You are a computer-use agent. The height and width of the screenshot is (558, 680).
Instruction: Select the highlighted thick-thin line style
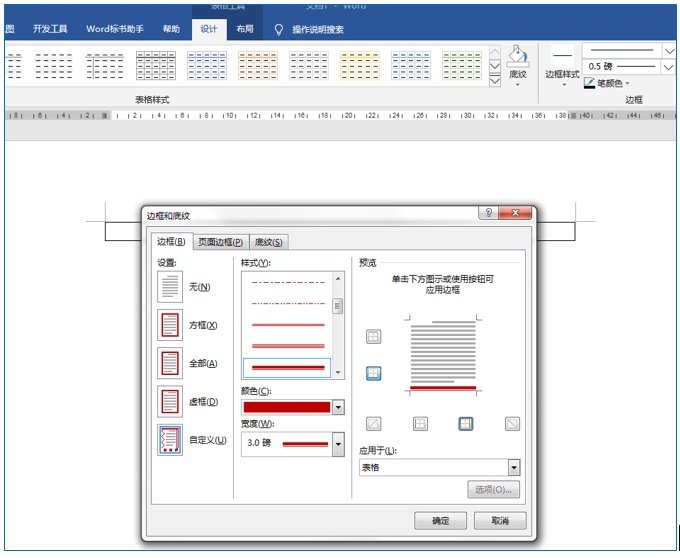pyautogui.click(x=287, y=368)
